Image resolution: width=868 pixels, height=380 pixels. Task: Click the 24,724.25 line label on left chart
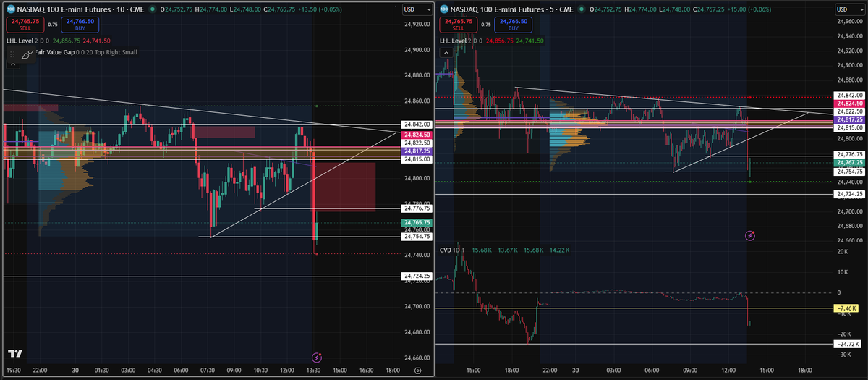(417, 276)
